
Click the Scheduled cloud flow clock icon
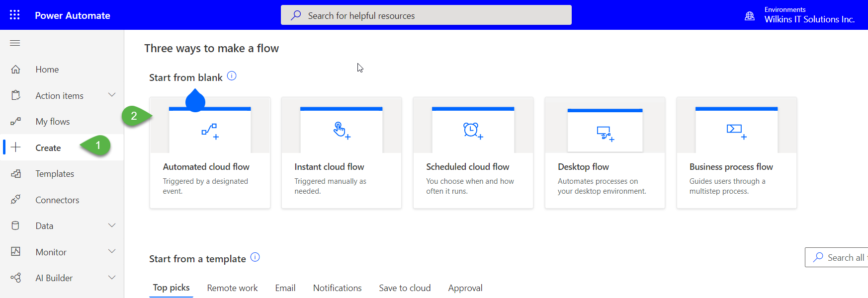473,131
